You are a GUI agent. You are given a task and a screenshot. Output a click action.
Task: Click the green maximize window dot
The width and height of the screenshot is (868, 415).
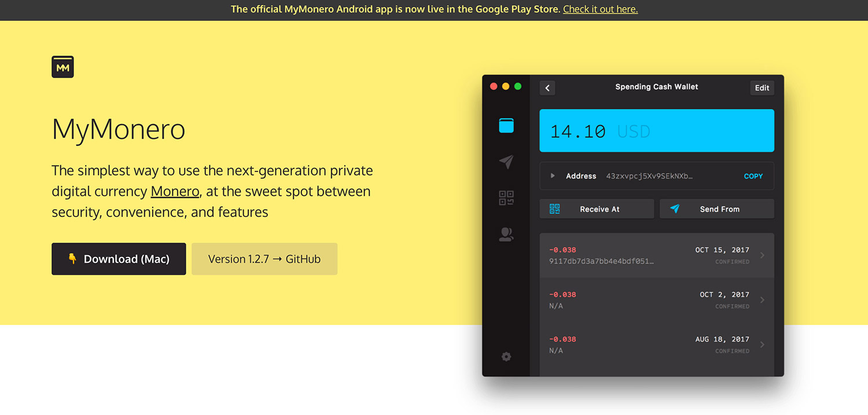518,86
